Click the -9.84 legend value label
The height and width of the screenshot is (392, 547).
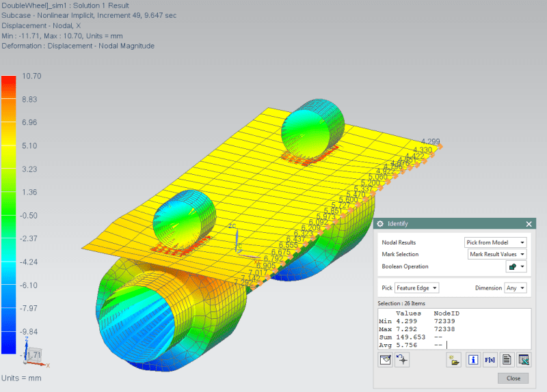click(29, 332)
